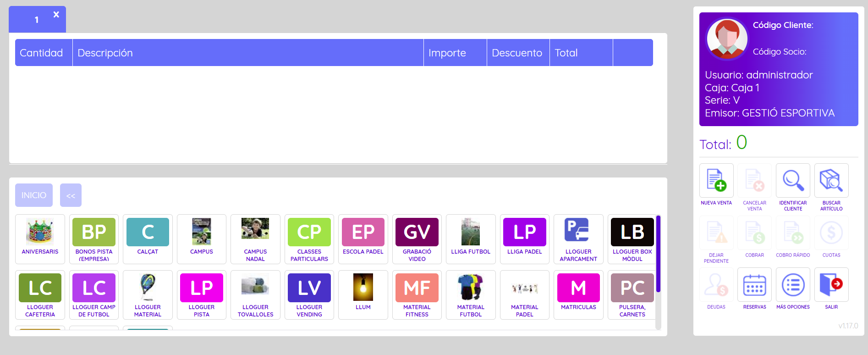Select the Escola Padel category

(363, 239)
